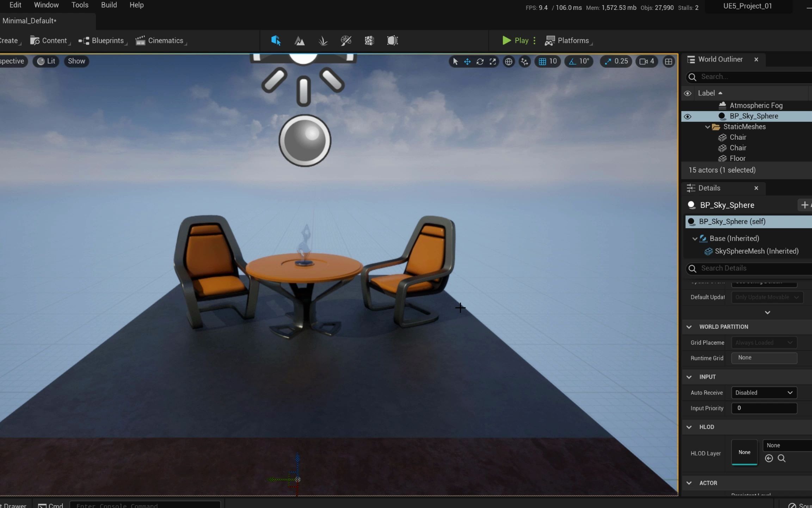The image size is (812, 508).
Task: Open Mesh Paint mode
Action: pos(346,40)
